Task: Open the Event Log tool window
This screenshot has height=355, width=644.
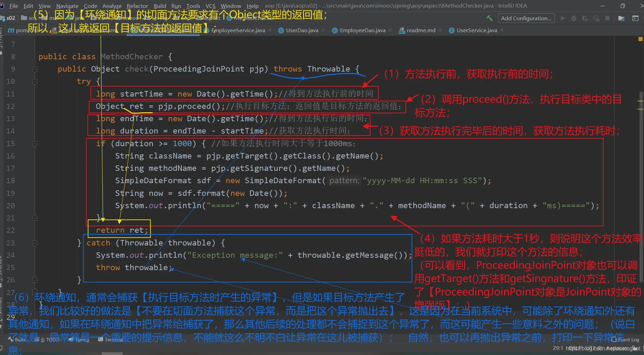Action: coord(626,340)
